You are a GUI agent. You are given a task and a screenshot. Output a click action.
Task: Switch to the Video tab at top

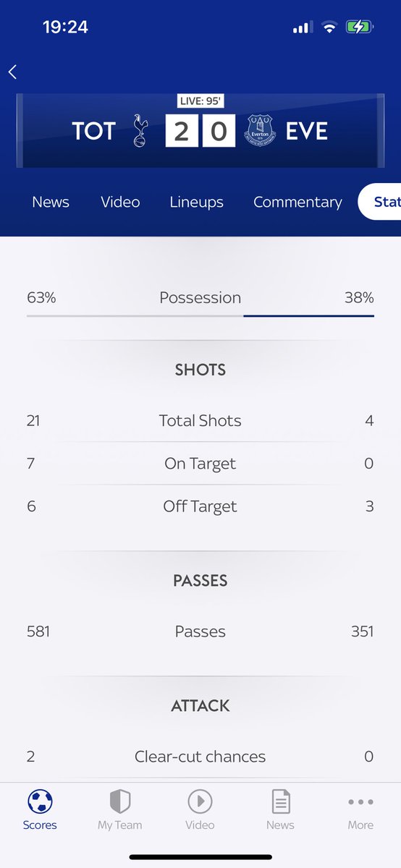click(x=120, y=202)
